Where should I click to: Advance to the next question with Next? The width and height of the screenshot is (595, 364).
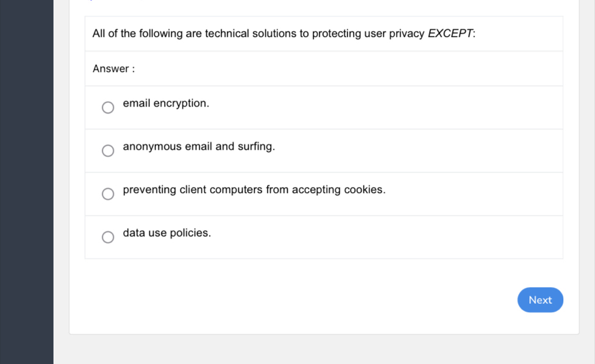pos(540,300)
